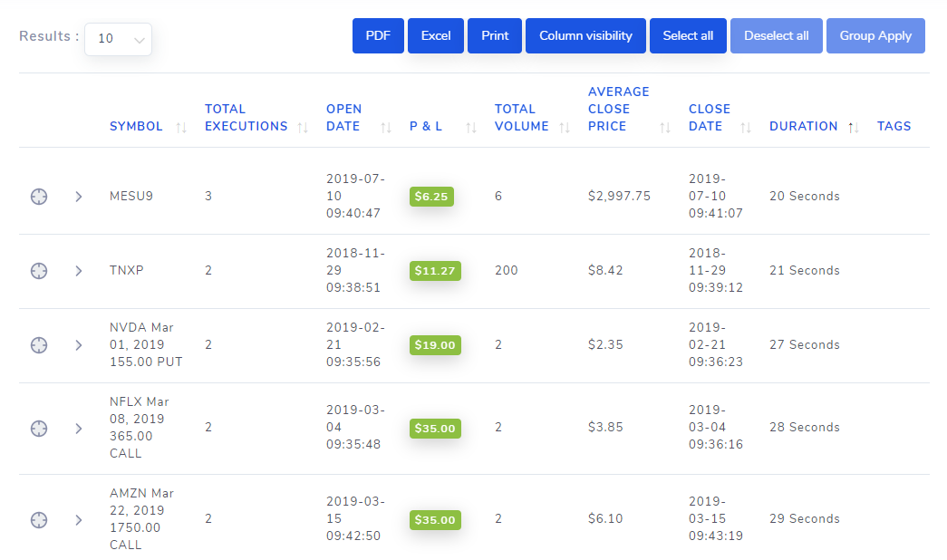Click the Tags column header
This screenshot has height=560, width=947.
(894, 126)
